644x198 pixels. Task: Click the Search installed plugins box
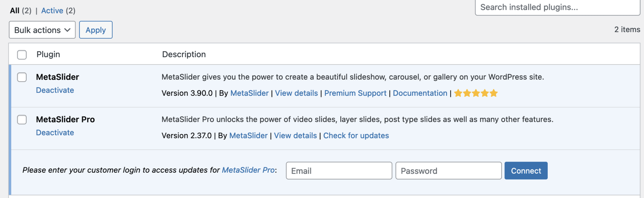pyautogui.click(x=557, y=7)
